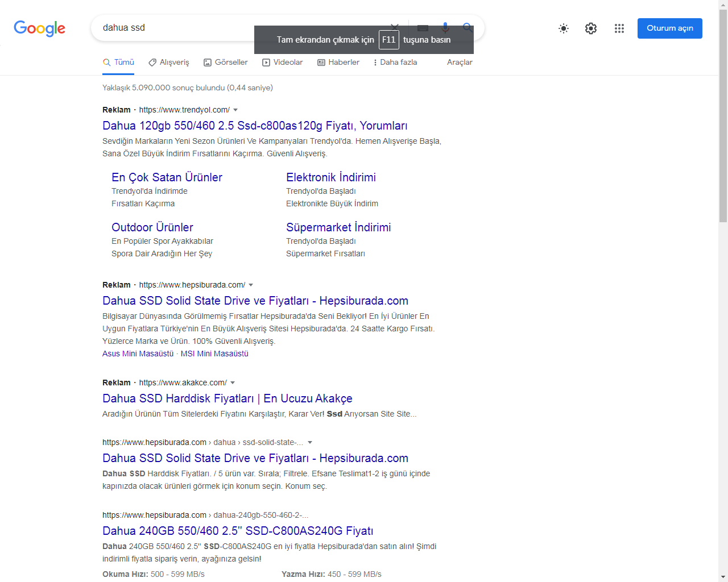Viewport: 728px width, 582px height.
Task: Open the Elektronik İndirimi sitelink
Action: pos(331,177)
